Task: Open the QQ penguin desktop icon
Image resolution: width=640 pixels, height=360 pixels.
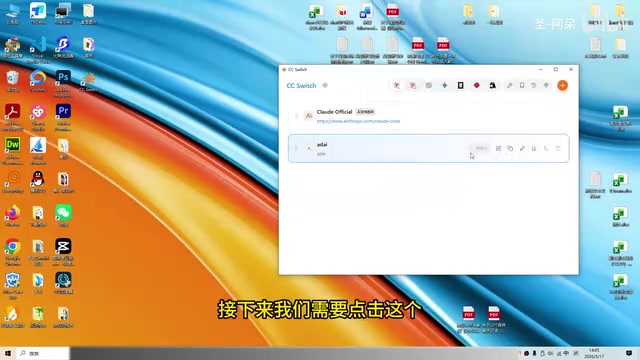Action: pyautogui.click(x=38, y=182)
